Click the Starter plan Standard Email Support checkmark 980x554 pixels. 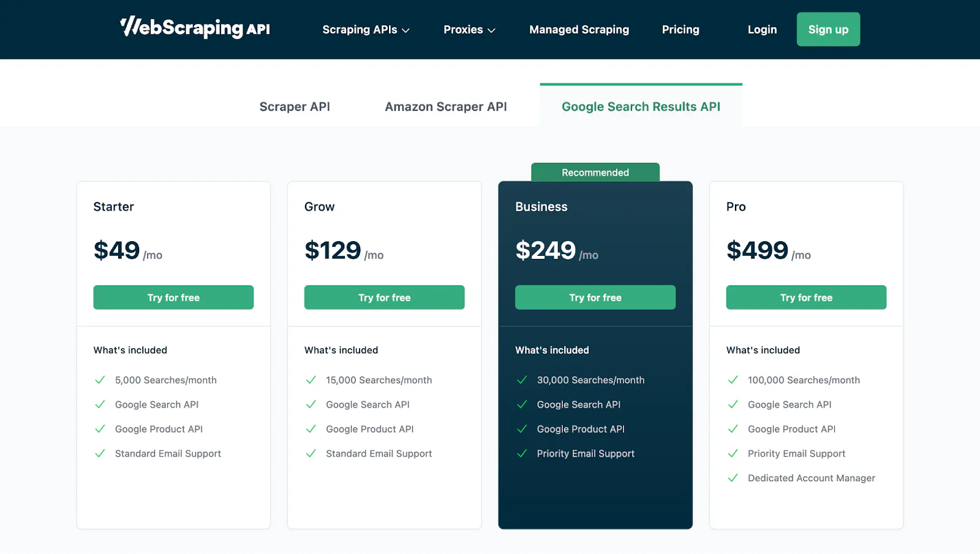click(x=100, y=454)
